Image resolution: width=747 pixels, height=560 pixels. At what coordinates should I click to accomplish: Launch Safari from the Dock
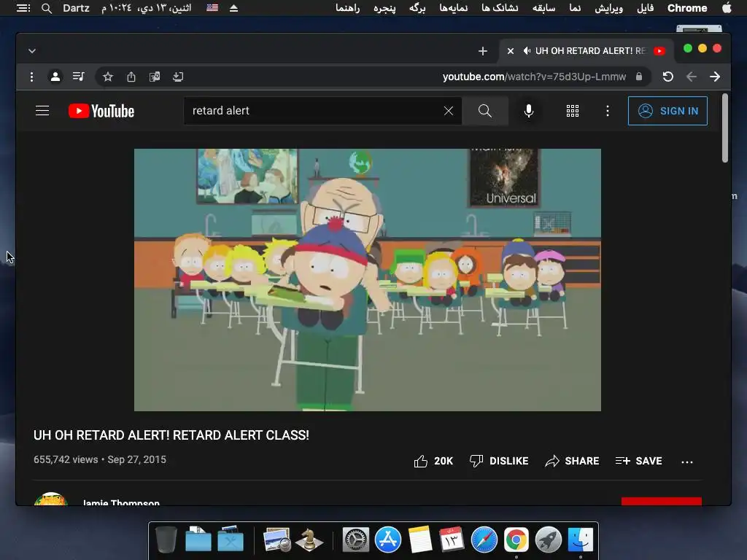pos(484,540)
